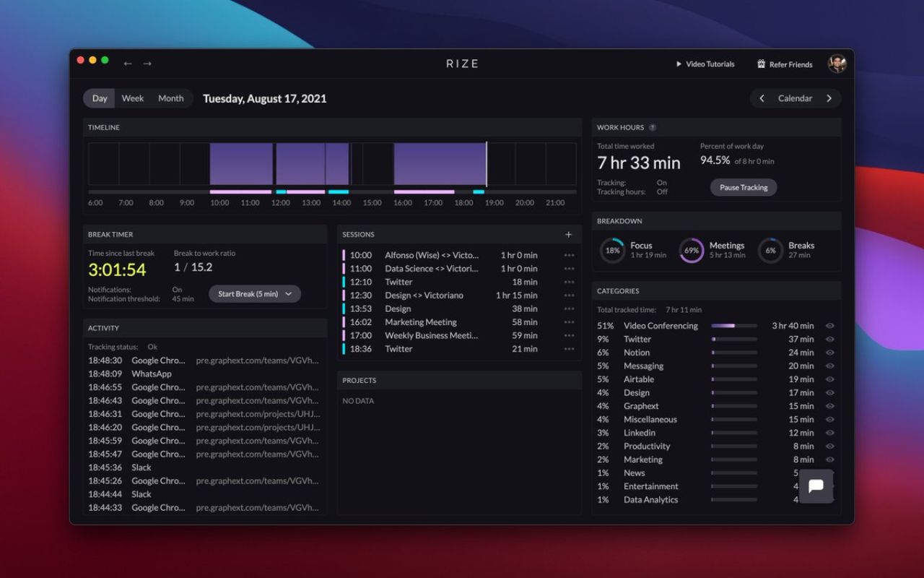
Task: Select the Meetings 69% breakdown ring
Action: (x=692, y=251)
